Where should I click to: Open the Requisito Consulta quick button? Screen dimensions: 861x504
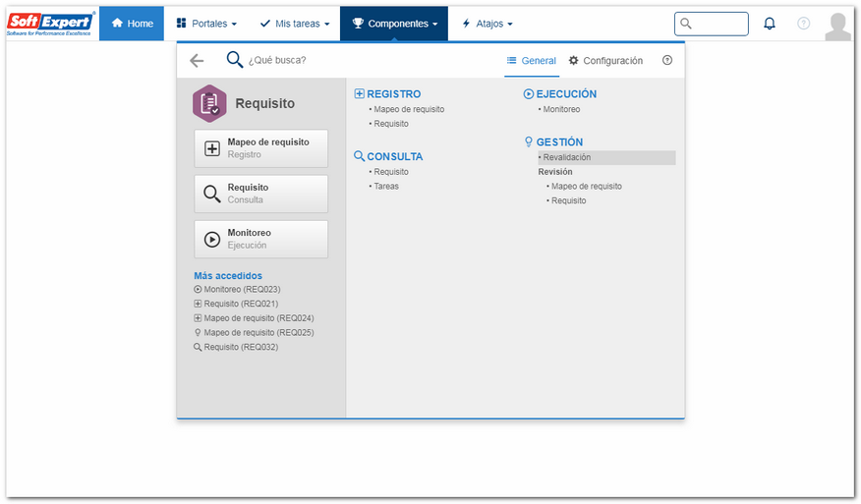[x=260, y=194]
